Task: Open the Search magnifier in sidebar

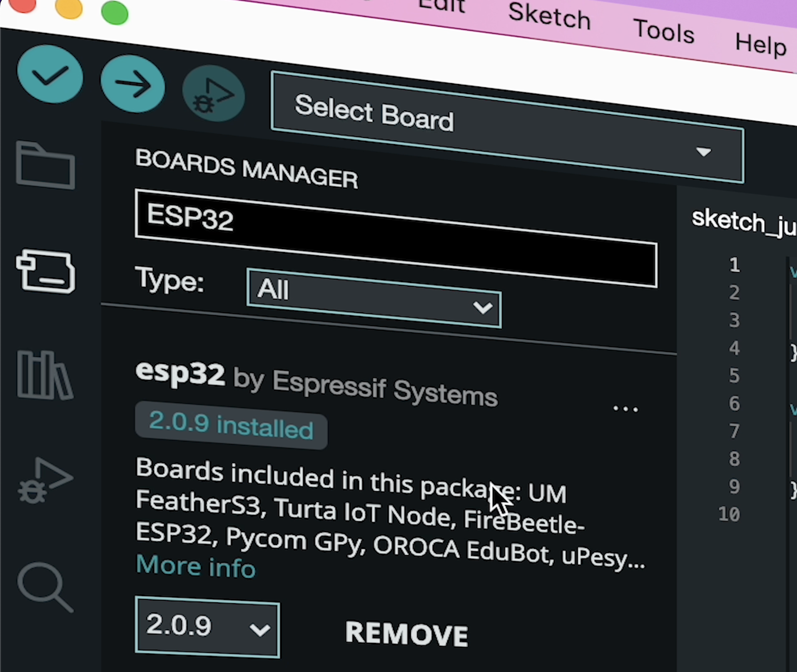Action: [45, 587]
